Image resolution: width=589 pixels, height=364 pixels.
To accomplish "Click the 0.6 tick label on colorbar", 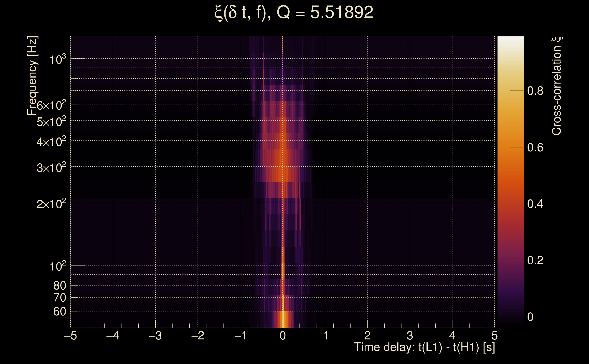I will [x=535, y=148].
